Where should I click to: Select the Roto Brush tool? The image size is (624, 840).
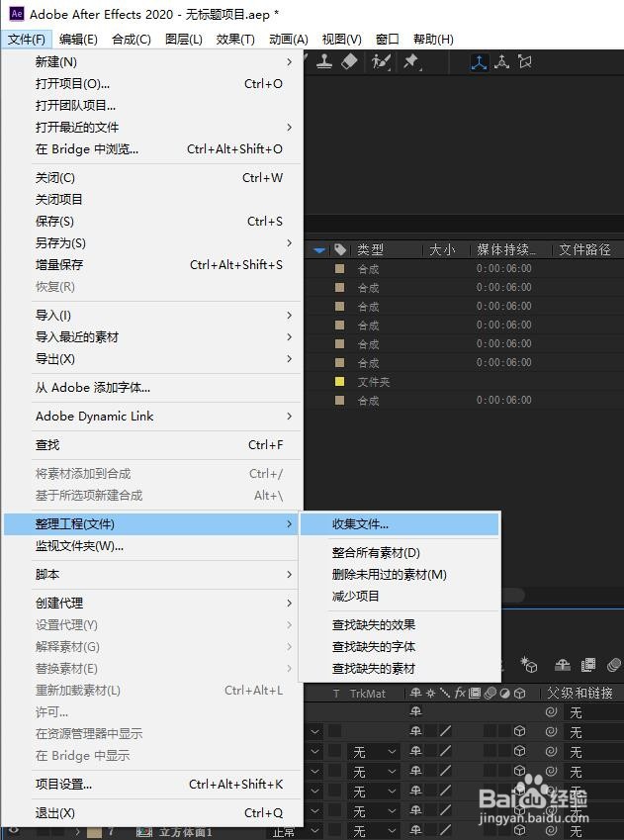tap(381, 62)
